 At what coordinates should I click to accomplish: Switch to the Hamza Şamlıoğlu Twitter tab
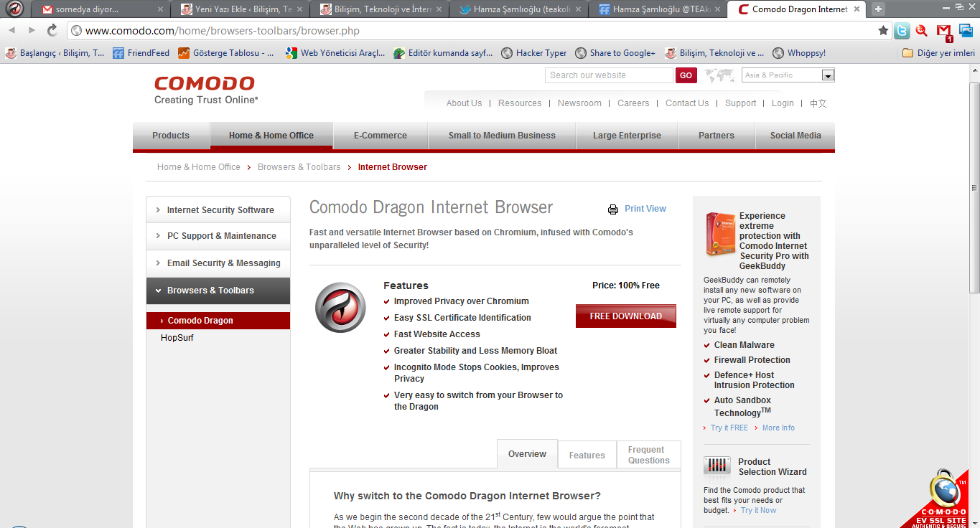coord(520,9)
